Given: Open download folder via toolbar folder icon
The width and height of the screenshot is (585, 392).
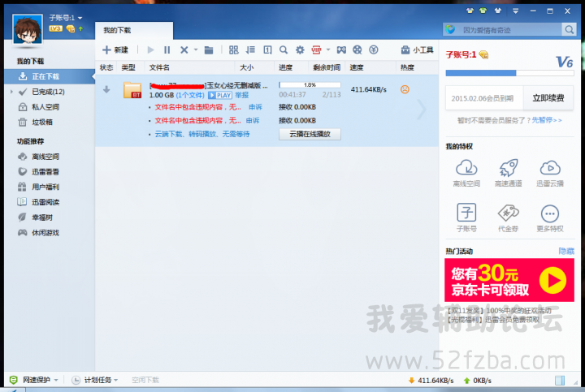Looking at the screenshot, I should [x=209, y=50].
